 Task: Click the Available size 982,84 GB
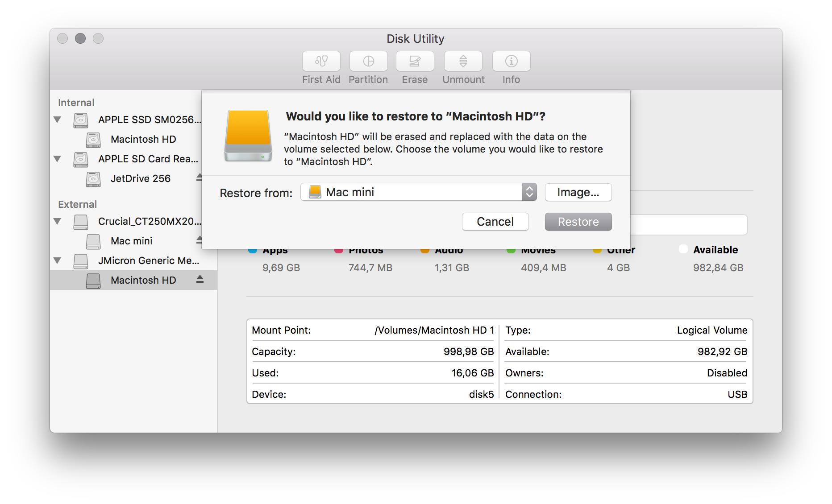tap(718, 268)
